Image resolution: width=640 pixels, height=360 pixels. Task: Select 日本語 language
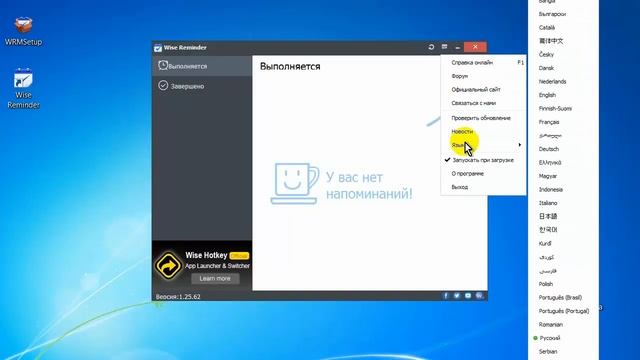point(548,216)
